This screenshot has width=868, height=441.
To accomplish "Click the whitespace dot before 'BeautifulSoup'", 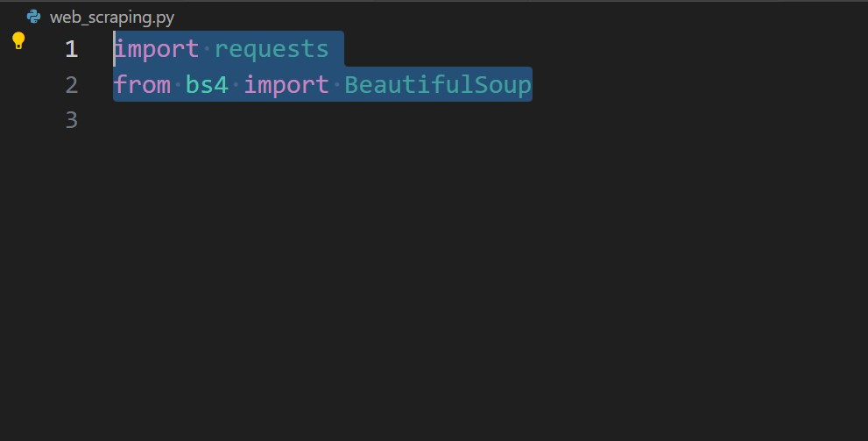I will (x=336, y=85).
